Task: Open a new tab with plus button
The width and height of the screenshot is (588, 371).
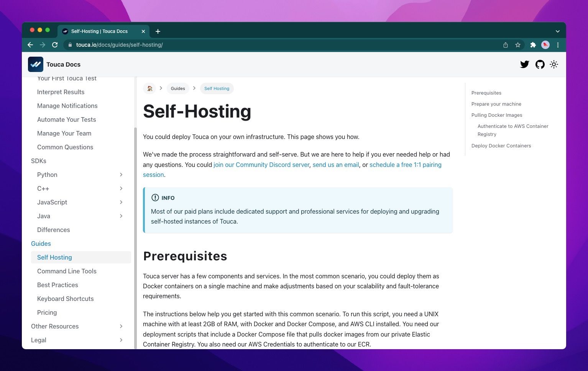Action: click(158, 31)
